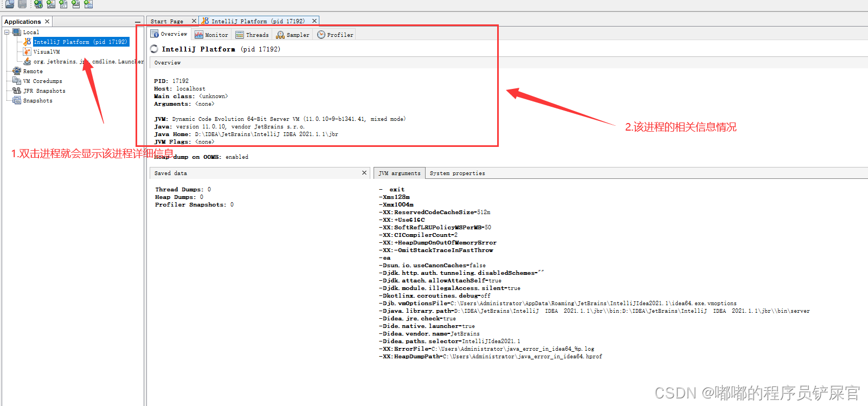Open the Threads tab
This screenshot has width=868, height=406.
(252, 35)
